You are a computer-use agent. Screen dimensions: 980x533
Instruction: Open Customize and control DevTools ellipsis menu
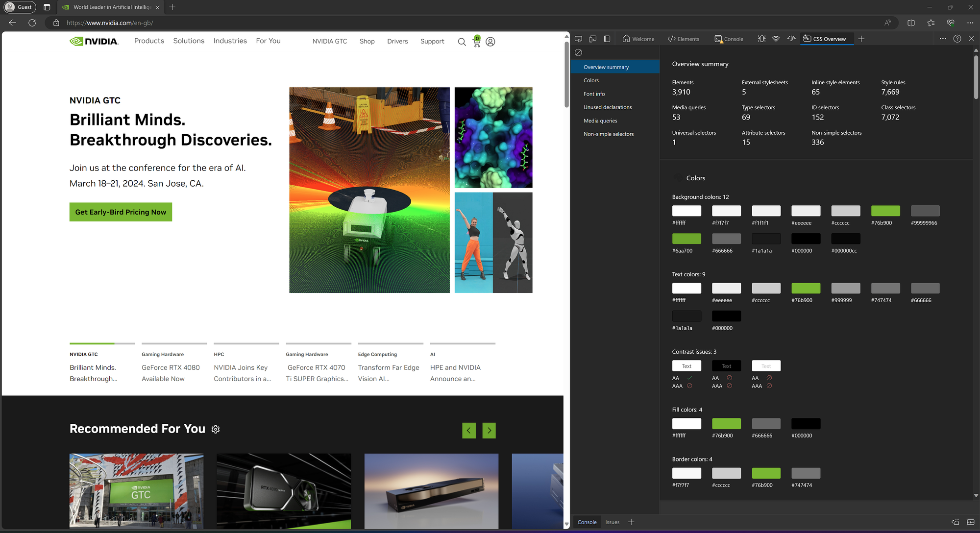click(x=943, y=39)
